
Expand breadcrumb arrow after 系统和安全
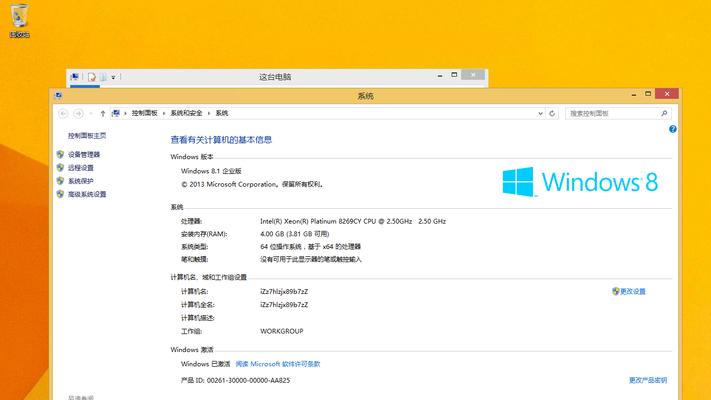209,113
